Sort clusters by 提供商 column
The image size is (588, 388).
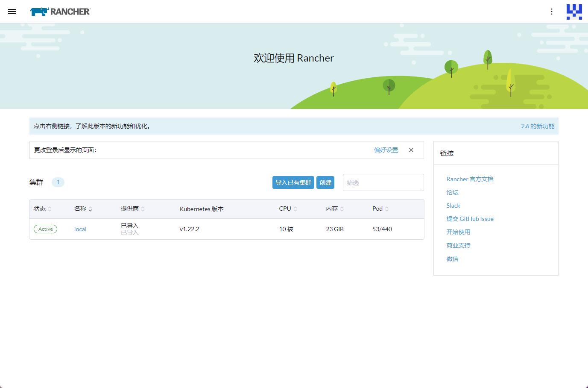133,209
